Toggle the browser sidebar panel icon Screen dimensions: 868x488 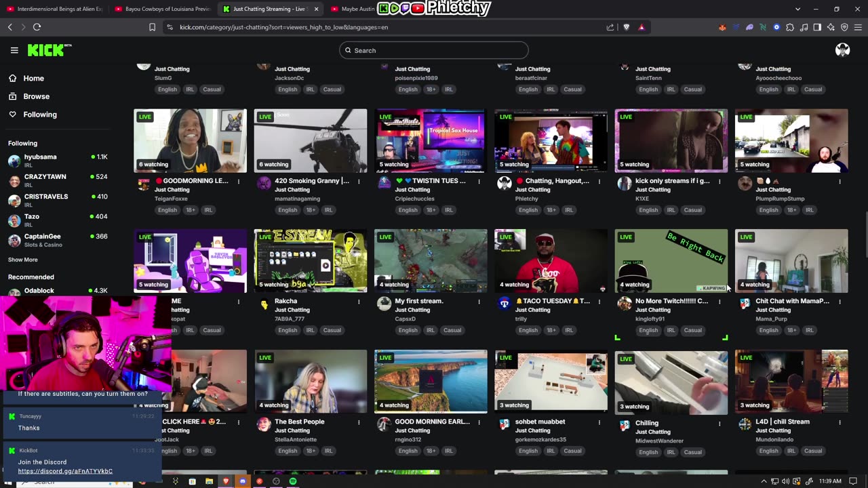click(x=817, y=27)
